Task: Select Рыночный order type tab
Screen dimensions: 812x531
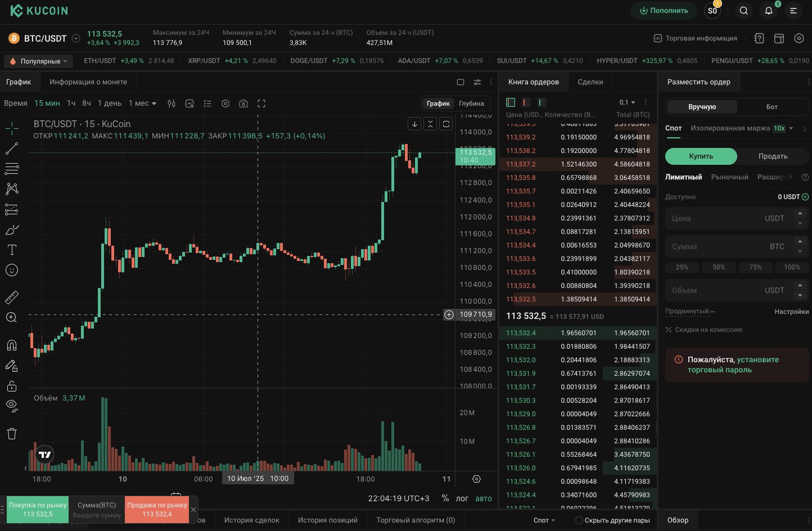Action: click(x=729, y=177)
